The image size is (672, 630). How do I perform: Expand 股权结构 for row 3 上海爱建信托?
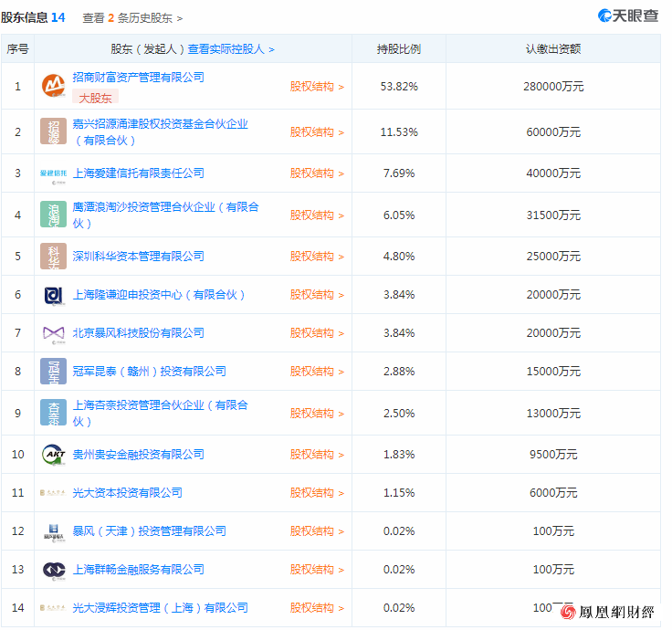point(317,173)
